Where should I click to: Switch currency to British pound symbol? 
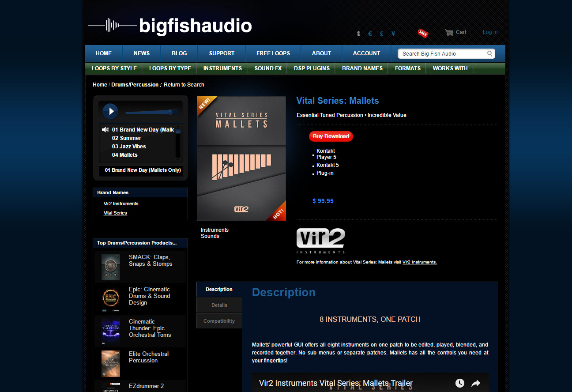381,34
